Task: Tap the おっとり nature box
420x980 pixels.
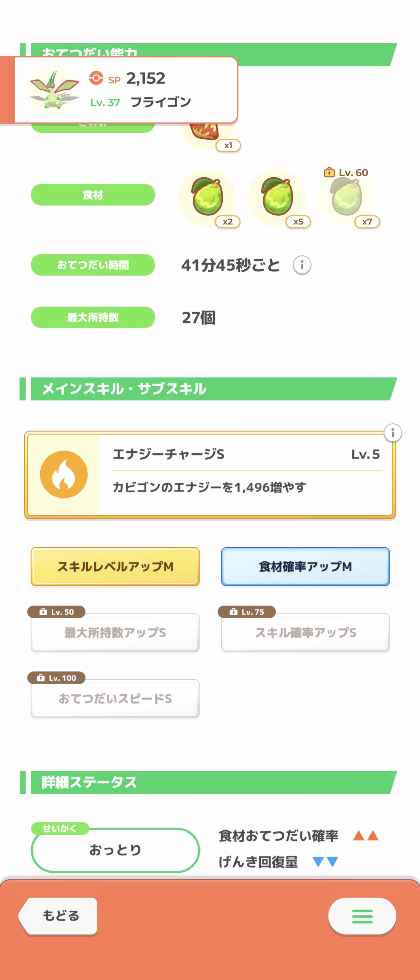Action: pos(115,850)
